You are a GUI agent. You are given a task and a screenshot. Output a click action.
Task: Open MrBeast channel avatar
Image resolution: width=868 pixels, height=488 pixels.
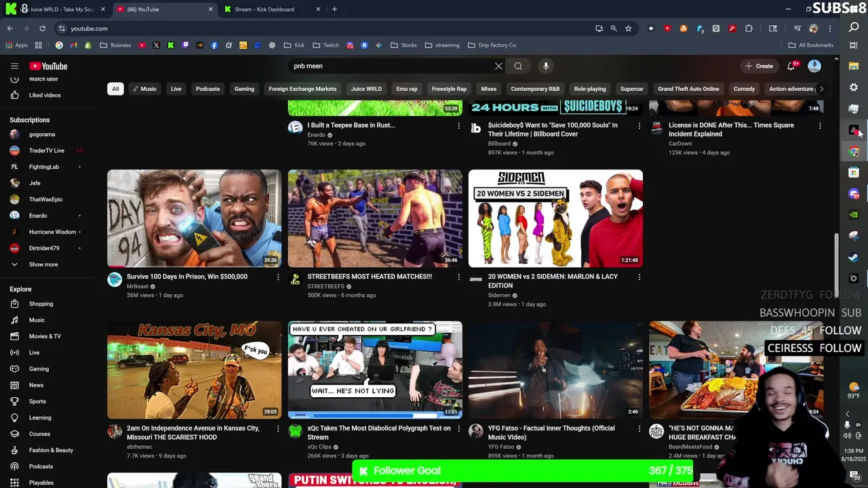pyautogui.click(x=115, y=279)
